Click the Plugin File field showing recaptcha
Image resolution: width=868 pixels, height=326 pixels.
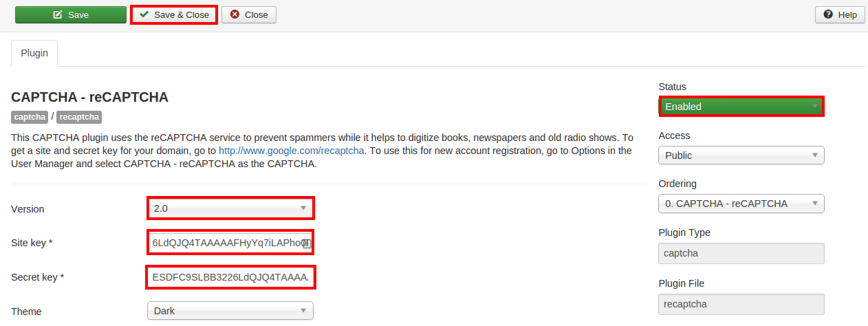pyautogui.click(x=741, y=304)
